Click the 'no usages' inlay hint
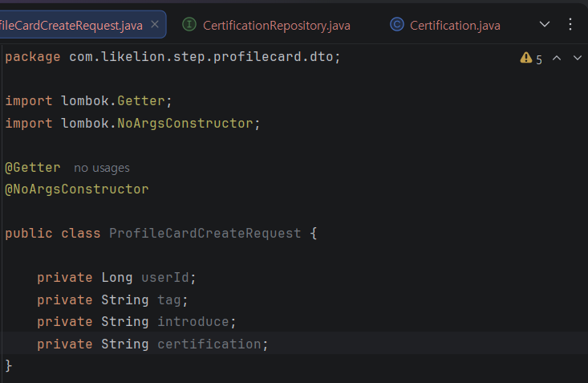The height and width of the screenshot is (383, 588). click(102, 168)
